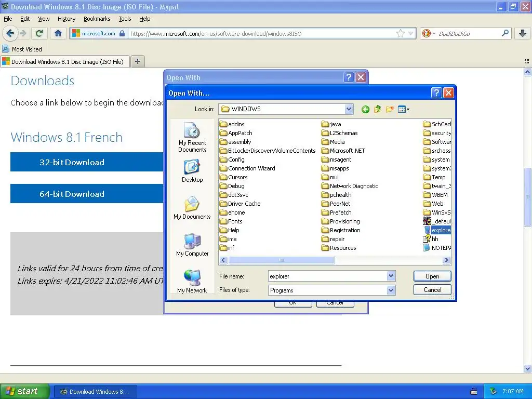Viewport: 532px width, 399px height.
Task: Click the 32-bit Download button
Action: (x=87, y=162)
